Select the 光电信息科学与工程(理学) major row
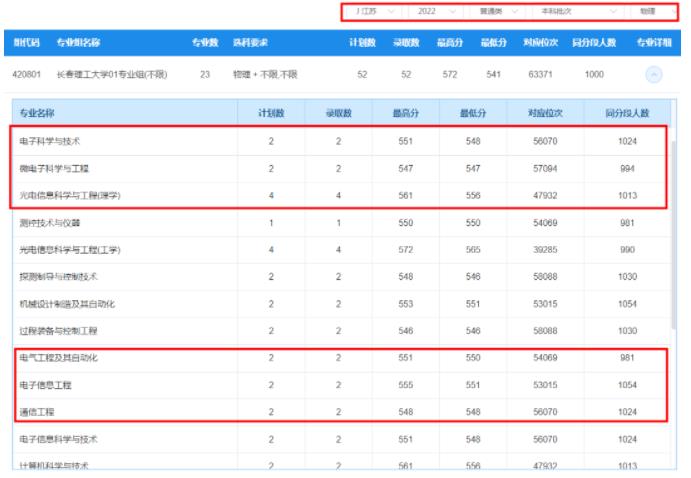The image size is (691, 478). coord(70,195)
